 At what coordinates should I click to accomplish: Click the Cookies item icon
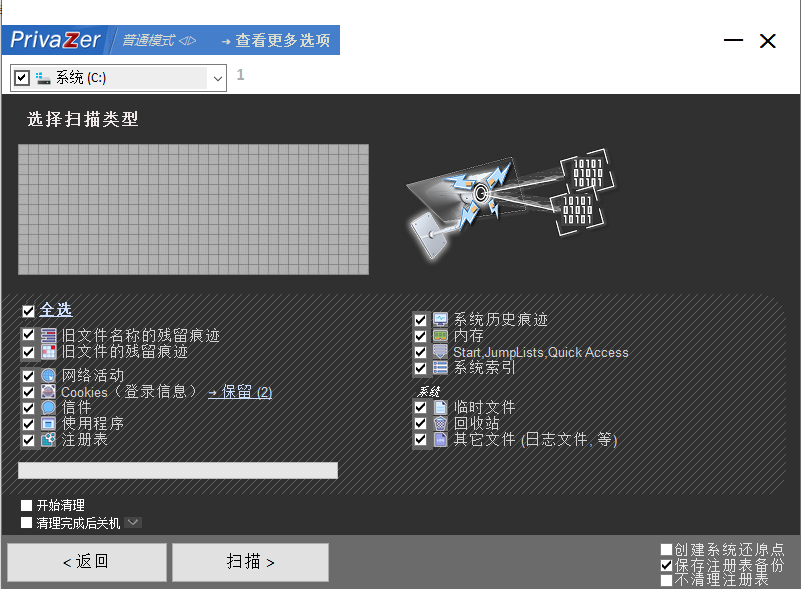(x=49, y=392)
